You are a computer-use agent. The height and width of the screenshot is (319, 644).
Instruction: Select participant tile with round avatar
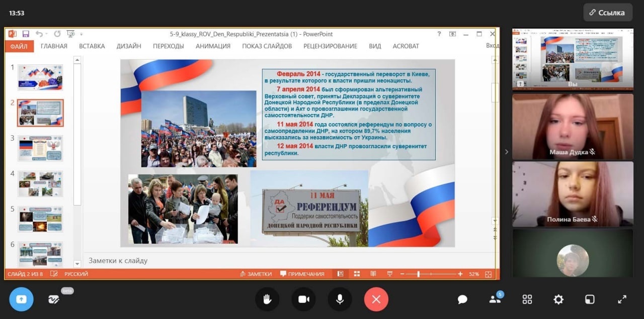coord(573,253)
